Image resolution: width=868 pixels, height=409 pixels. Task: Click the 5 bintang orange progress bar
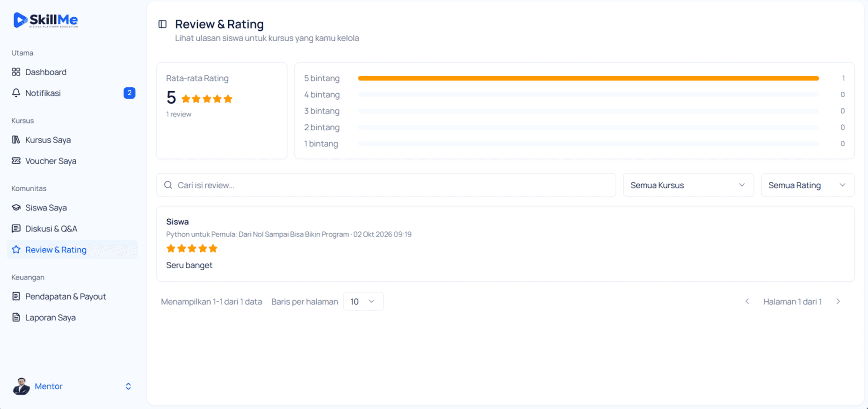point(588,78)
